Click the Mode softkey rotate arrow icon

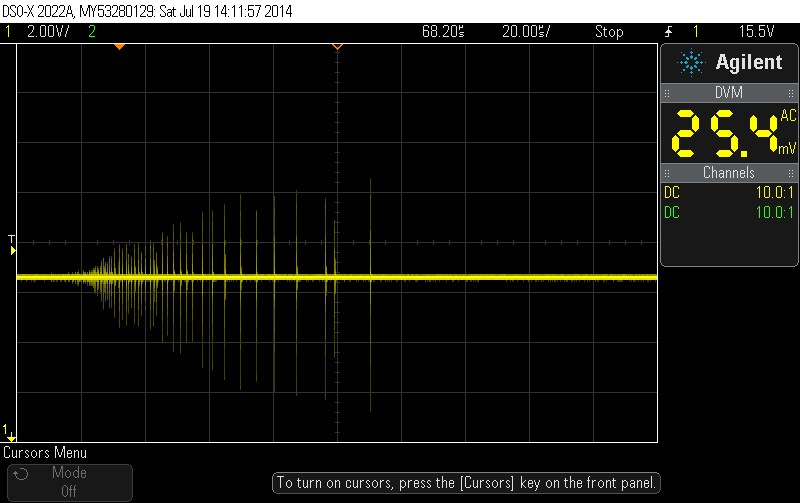point(21,474)
